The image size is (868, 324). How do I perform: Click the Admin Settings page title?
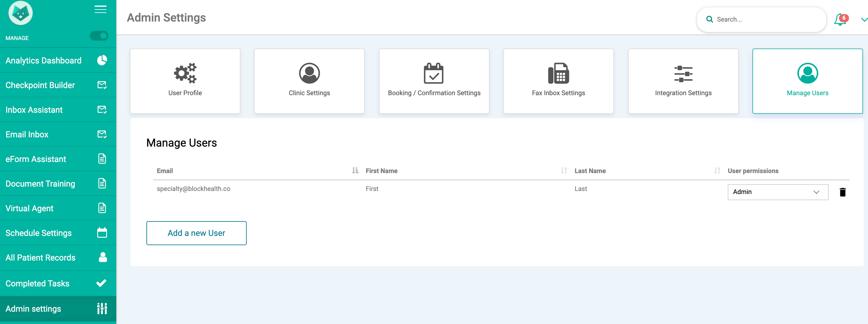pyautogui.click(x=166, y=18)
